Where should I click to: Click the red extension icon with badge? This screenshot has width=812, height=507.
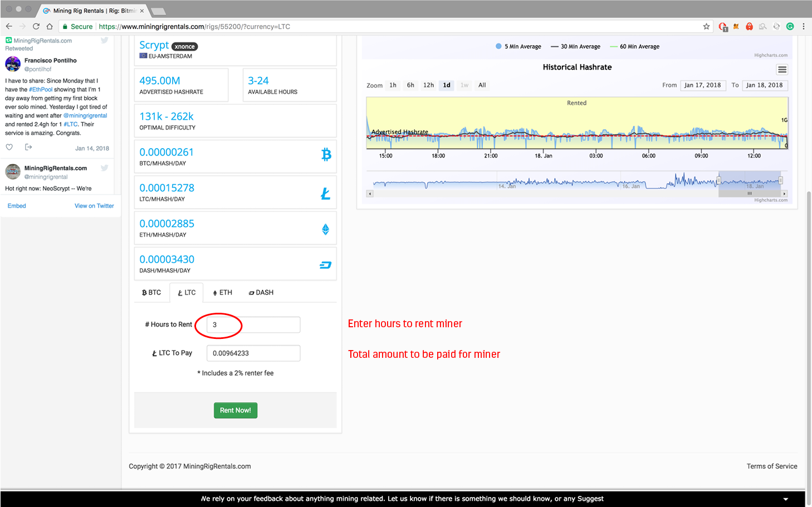pyautogui.click(x=723, y=27)
